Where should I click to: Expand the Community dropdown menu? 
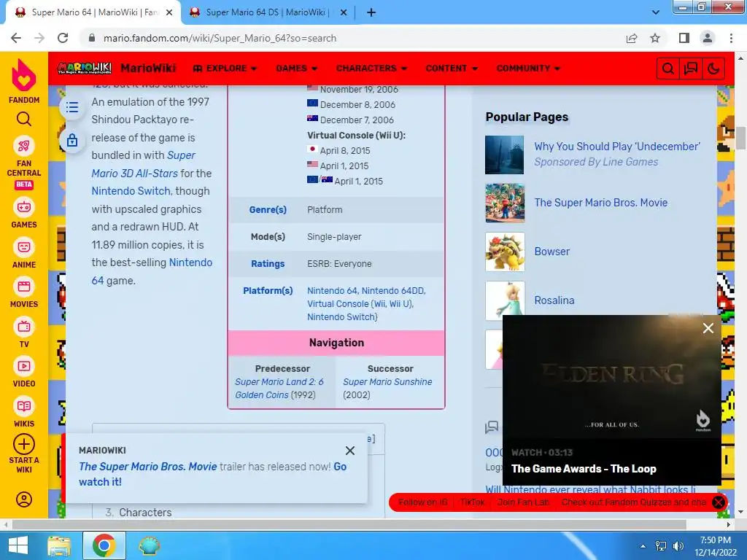click(x=528, y=69)
